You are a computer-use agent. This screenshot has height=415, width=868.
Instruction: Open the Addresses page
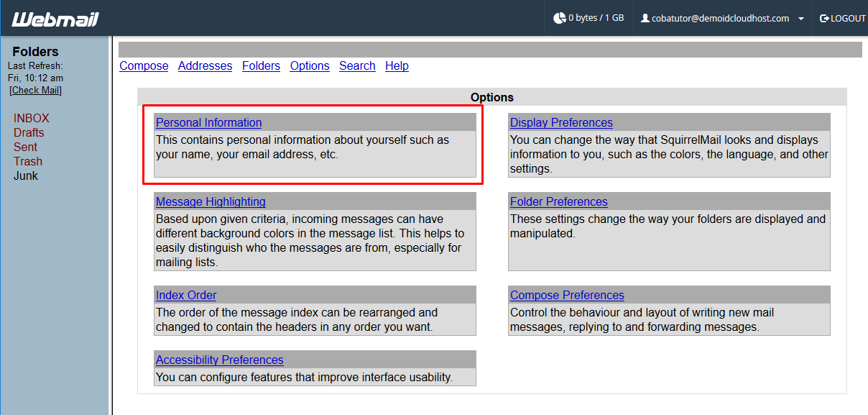pos(205,65)
